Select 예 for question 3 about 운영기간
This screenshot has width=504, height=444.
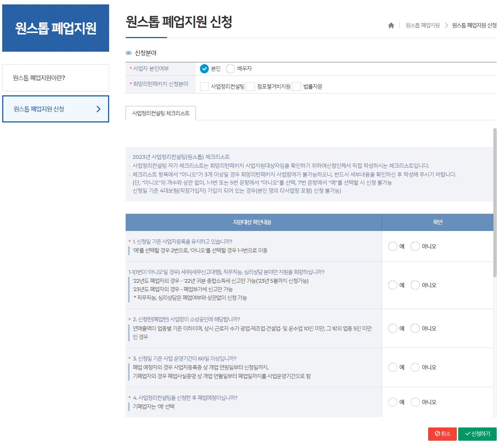(393, 367)
